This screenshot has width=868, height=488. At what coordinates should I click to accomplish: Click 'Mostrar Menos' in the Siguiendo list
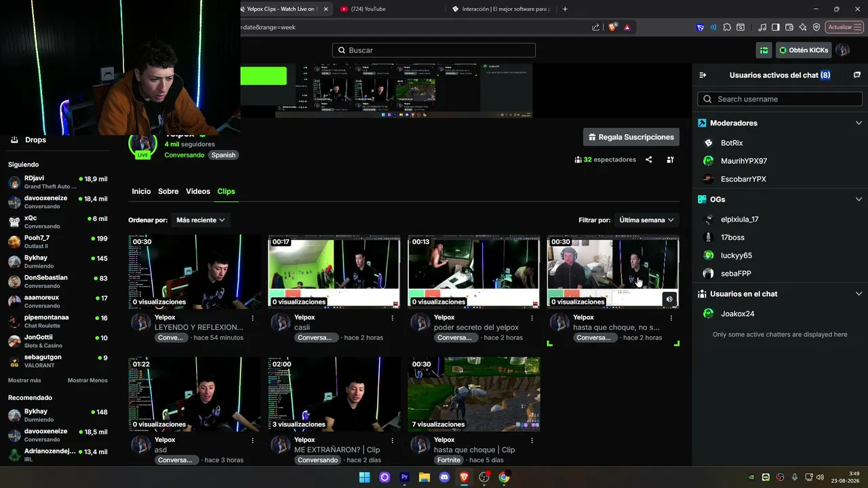pyautogui.click(x=87, y=380)
